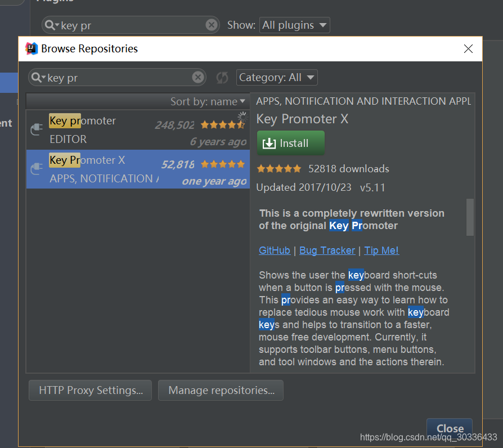Select the Key promoter plugin row

click(138, 129)
